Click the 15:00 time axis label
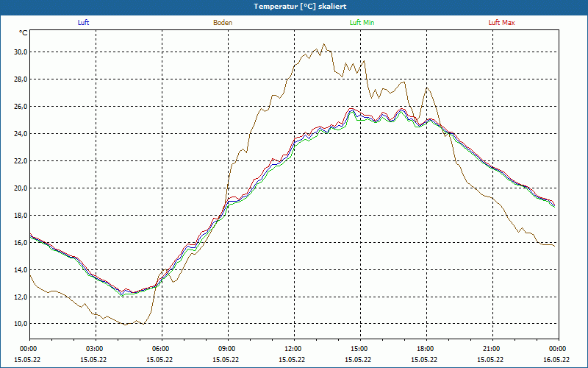This screenshot has width=588, height=368. pos(360,349)
